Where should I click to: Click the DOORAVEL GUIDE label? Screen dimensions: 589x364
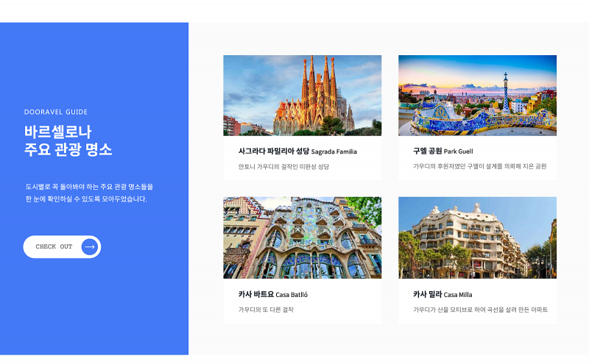(56, 113)
